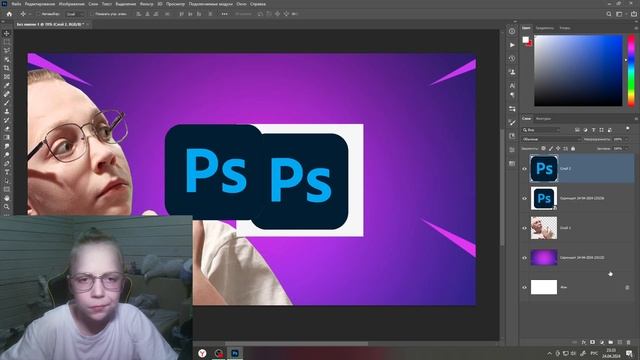Hide the purple gradient screenshot layer

click(524, 258)
